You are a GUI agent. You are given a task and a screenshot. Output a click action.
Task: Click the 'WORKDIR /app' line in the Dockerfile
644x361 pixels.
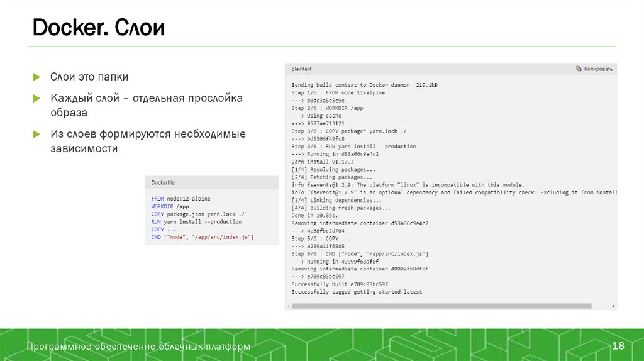pos(170,206)
